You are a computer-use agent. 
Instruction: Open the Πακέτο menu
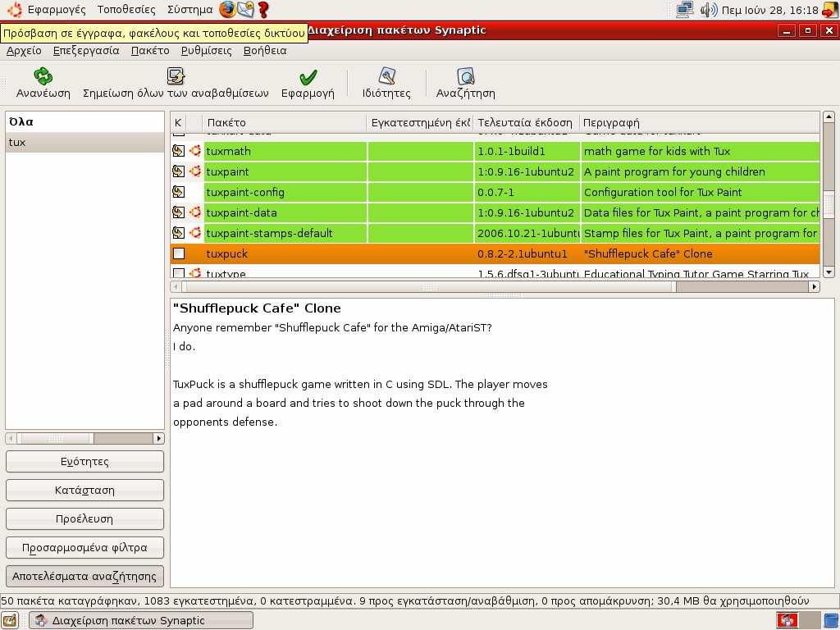150,50
